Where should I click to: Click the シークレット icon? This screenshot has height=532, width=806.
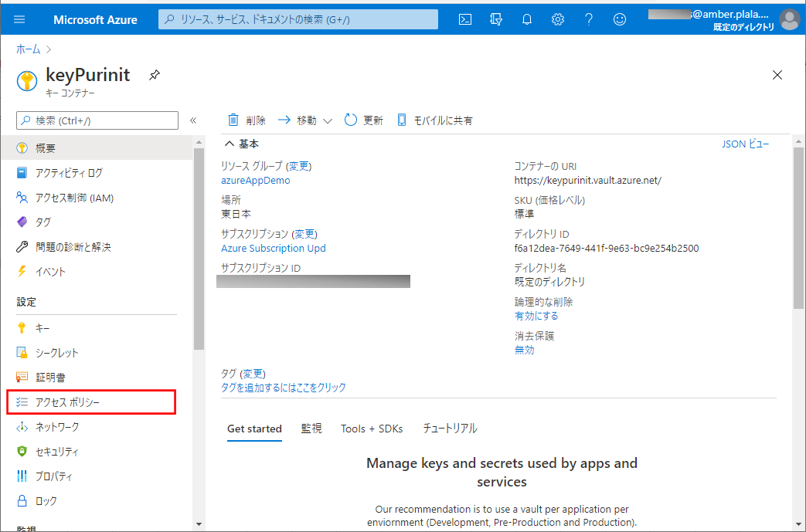click(x=22, y=353)
